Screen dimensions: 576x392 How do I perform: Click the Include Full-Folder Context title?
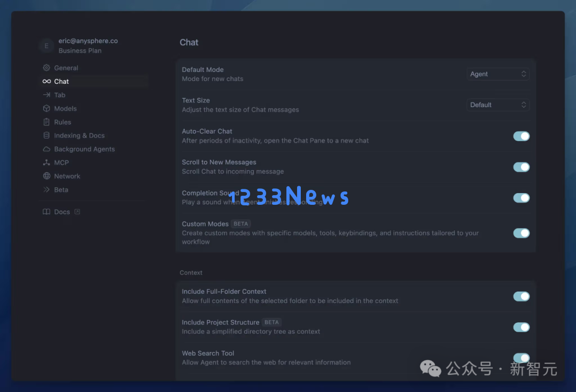(x=224, y=291)
